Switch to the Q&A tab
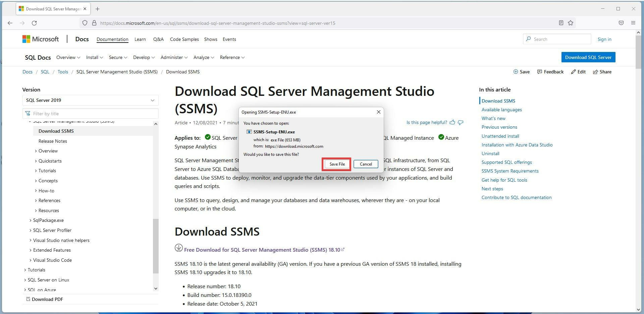Viewport: 644px width, 314px height. 158,39
